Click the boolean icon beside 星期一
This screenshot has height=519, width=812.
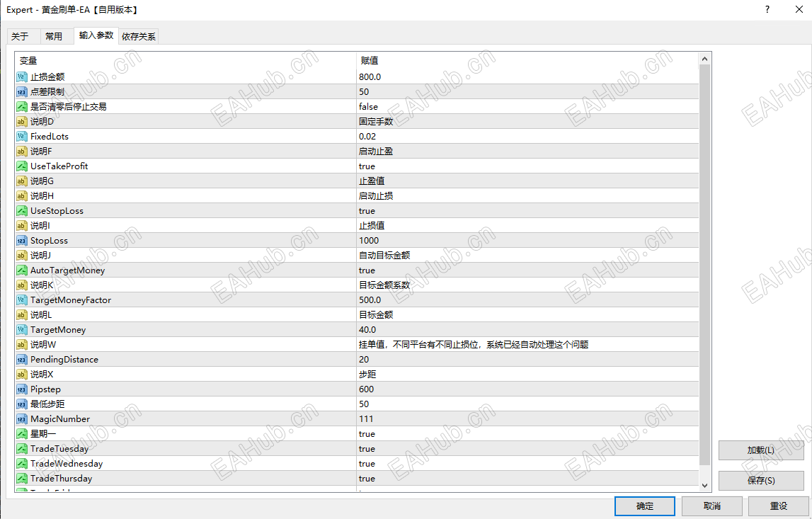point(22,434)
